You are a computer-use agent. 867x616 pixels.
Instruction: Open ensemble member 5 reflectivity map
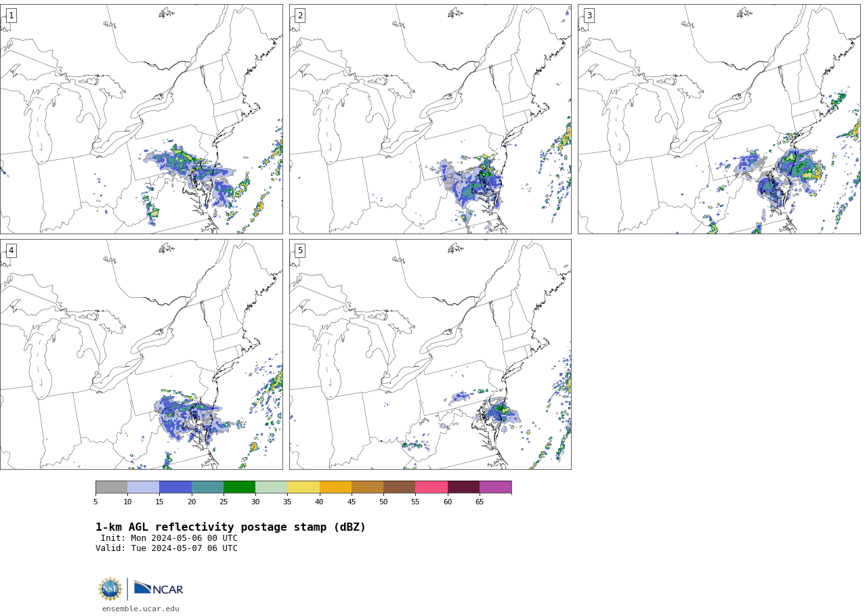[x=430, y=354]
